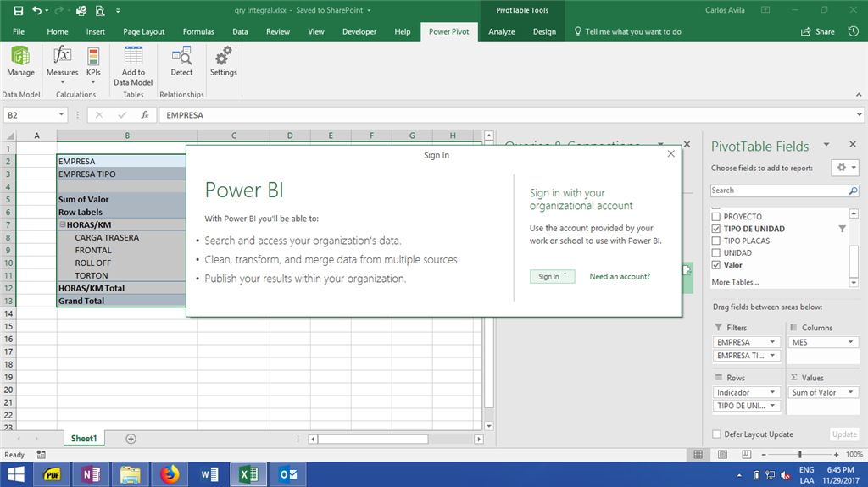Open the EMPRESA TI... filter field dropdown
The height and width of the screenshot is (487, 868).
click(772, 355)
